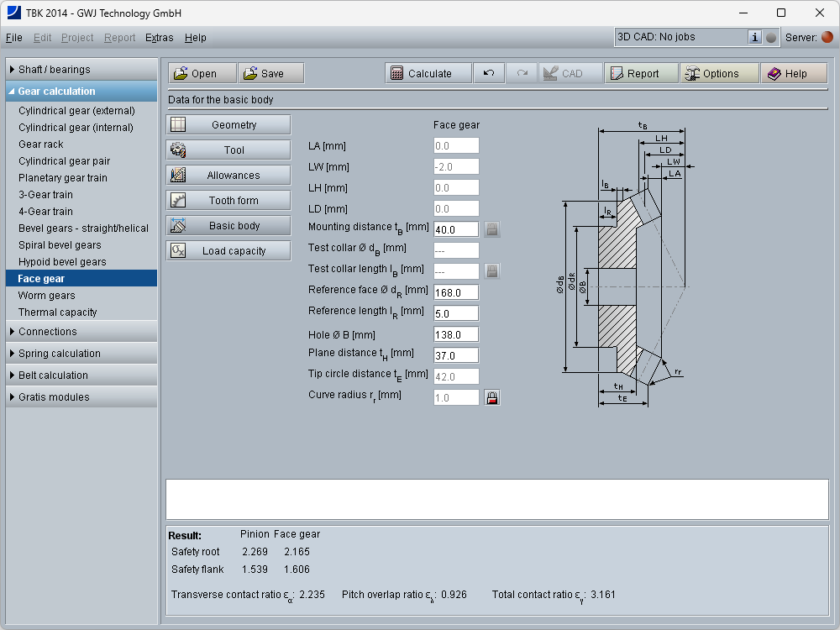This screenshot has width=840, height=630.
Task: Click the 3D CAD info icon
Action: click(x=754, y=37)
